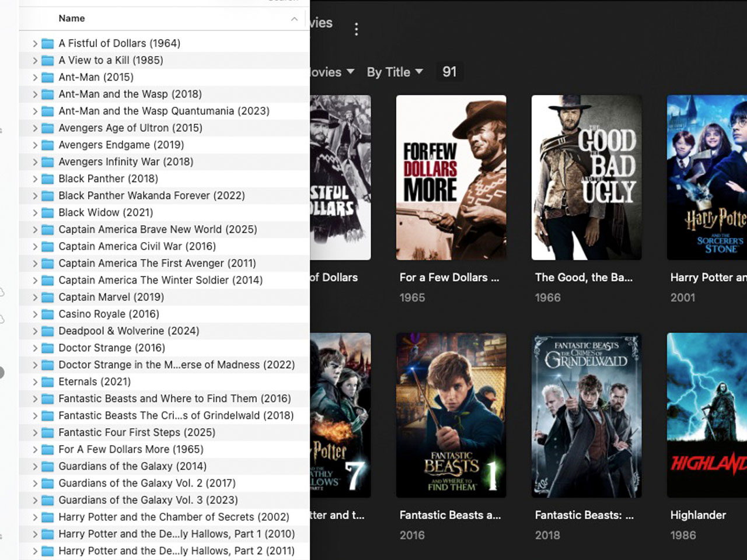Click the 1965 year under For a Few Dollars
The height and width of the screenshot is (560, 747).
pos(412,297)
